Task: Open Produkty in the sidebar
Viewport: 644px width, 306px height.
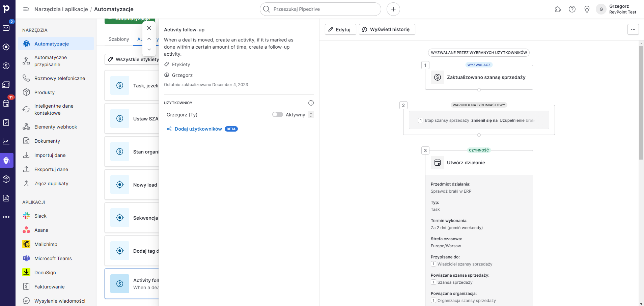Action: click(56, 92)
